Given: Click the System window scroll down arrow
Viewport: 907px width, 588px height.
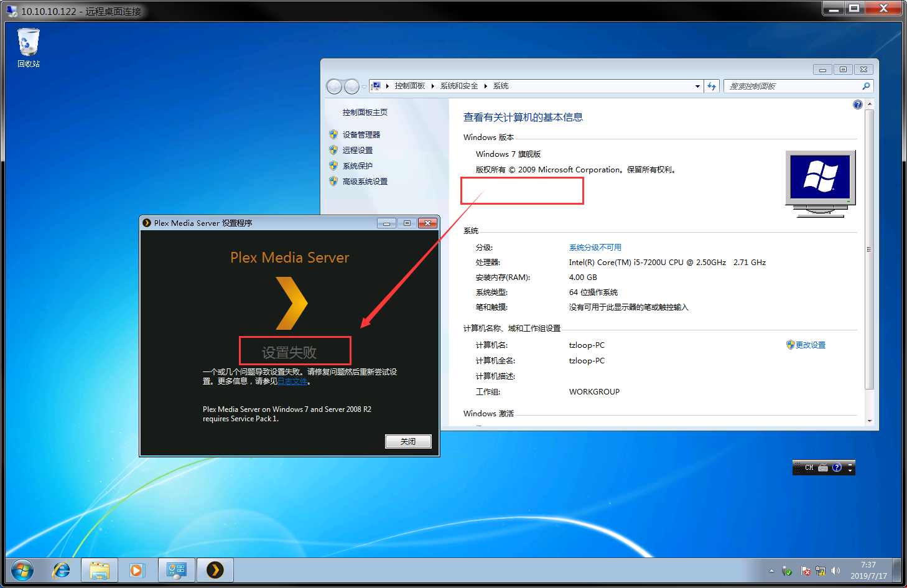Looking at the screenshot, I should pos(870,421).
